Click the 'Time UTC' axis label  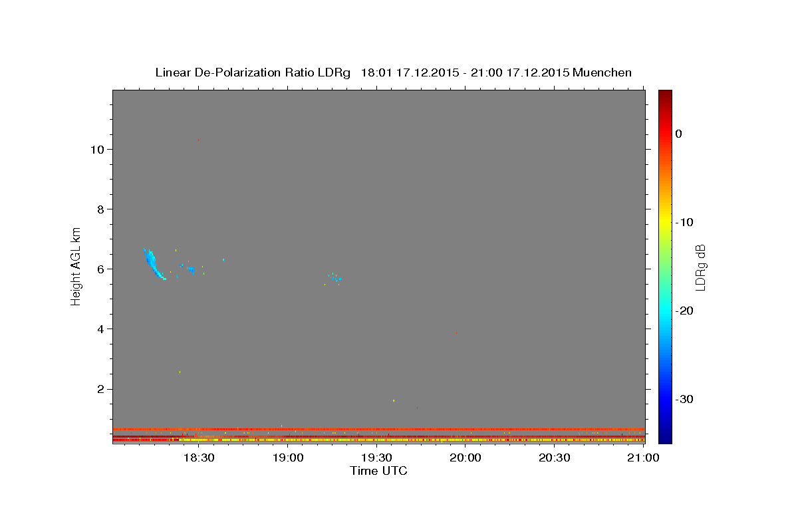click(x=378, y=471)
